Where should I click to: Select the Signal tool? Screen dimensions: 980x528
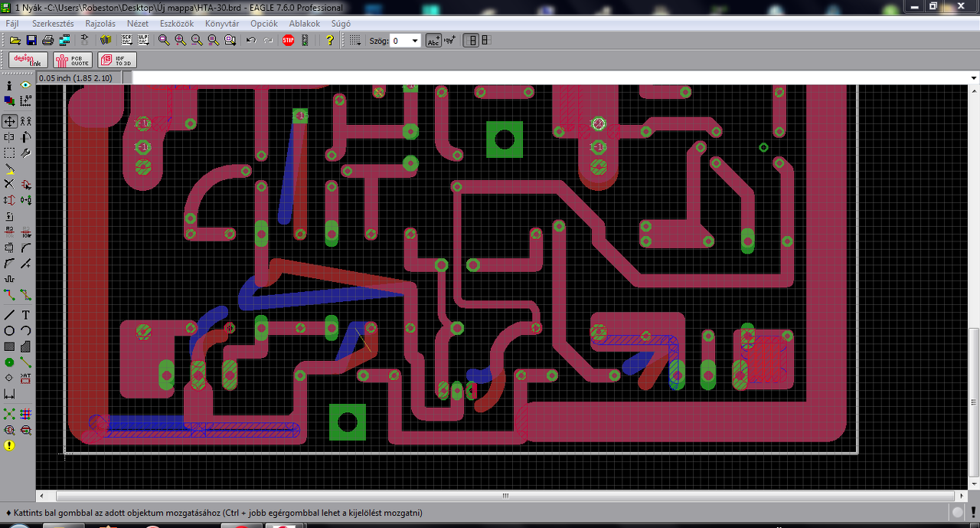(26, 362)
